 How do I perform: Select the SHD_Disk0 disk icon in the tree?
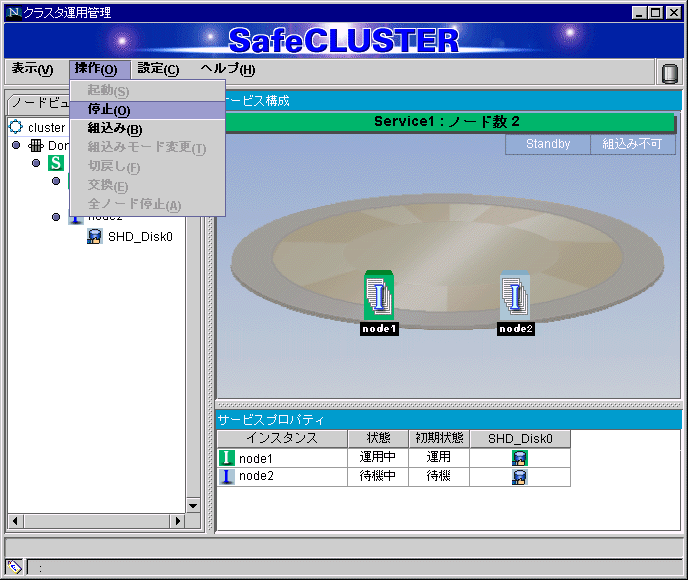coord(94,237)
